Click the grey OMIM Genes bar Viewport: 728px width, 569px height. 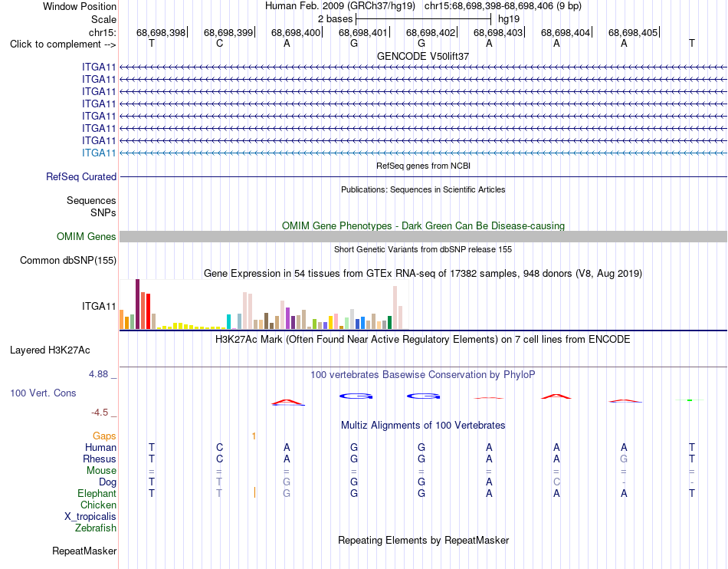click(423, 236)
